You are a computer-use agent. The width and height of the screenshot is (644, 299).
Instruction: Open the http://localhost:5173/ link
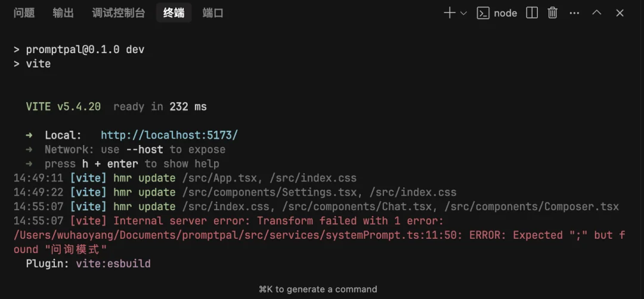pyautogui.click(x=169, y=135)
